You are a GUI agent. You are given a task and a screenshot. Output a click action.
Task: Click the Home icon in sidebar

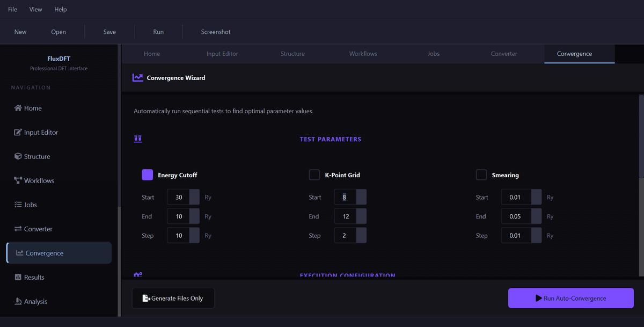[18, 108]
